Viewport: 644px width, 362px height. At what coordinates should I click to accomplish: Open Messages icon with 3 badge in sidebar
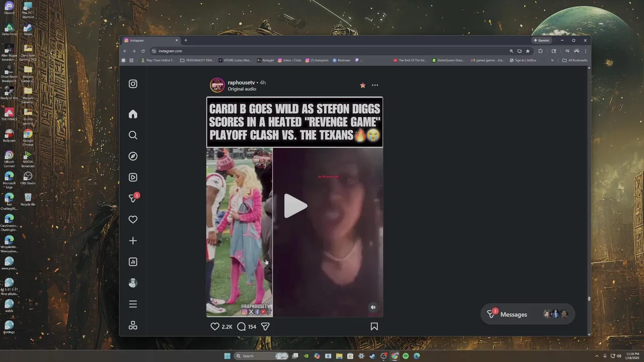[133, 198]
